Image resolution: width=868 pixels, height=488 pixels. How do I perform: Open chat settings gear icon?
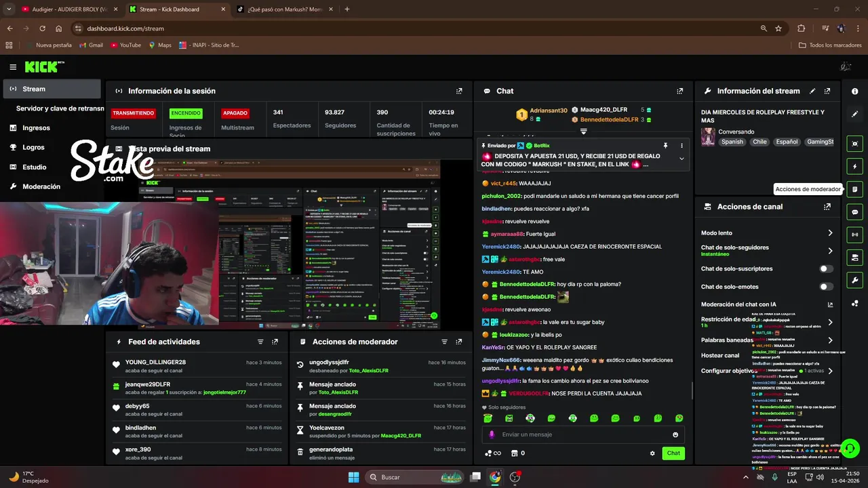coord(652,453)
